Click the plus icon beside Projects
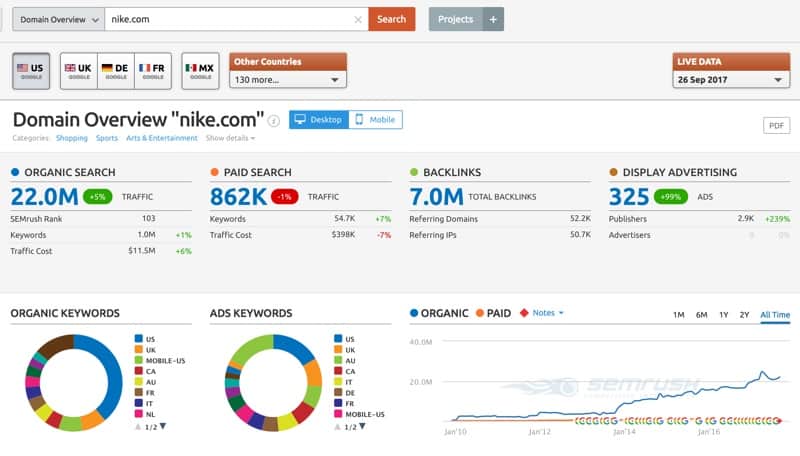800x456 pixels. click(x=493, y=19)
